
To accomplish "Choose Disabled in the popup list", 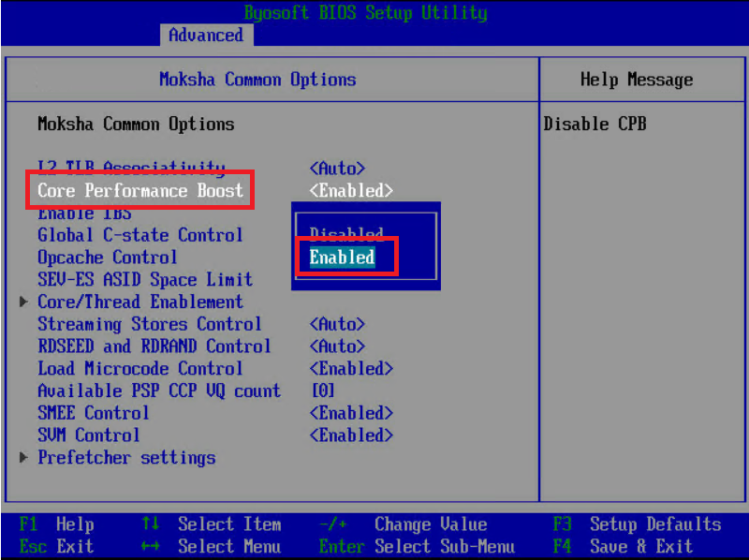I will (x=346, y=234).
